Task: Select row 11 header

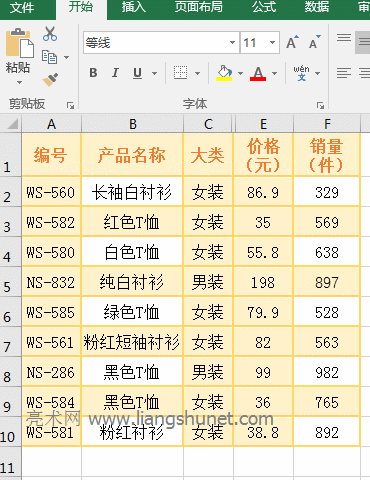Action: tap(11, 463)
